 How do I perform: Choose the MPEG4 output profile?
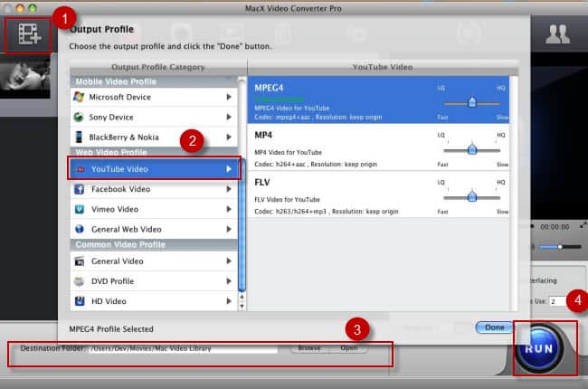(378, 100)
